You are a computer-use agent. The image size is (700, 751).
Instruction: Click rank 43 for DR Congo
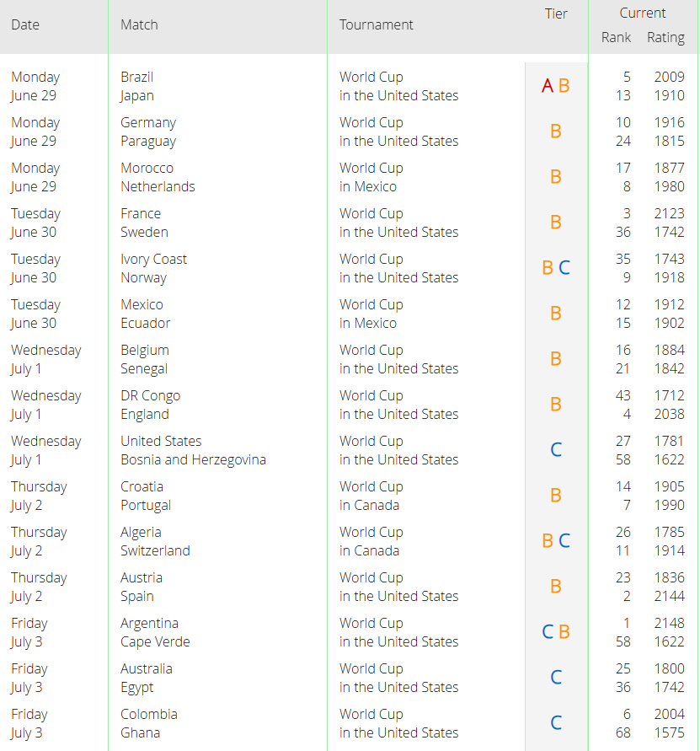623,395
